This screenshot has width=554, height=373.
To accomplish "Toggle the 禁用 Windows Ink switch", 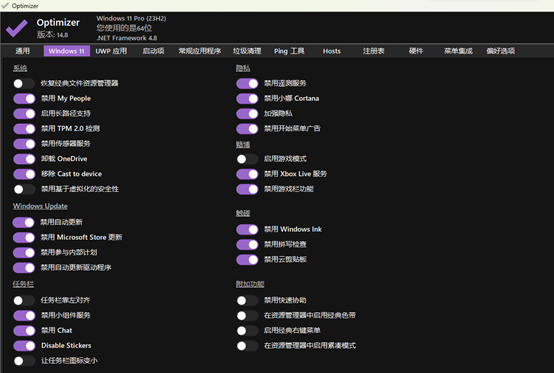I will (247, 230).
